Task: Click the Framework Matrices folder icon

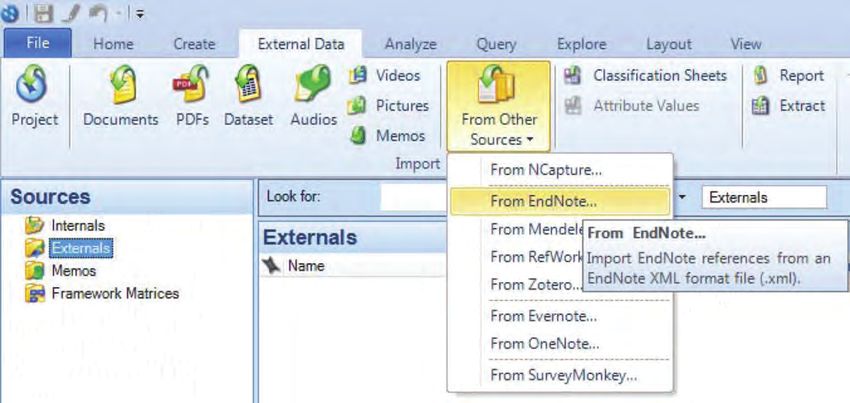Action: 35,293
